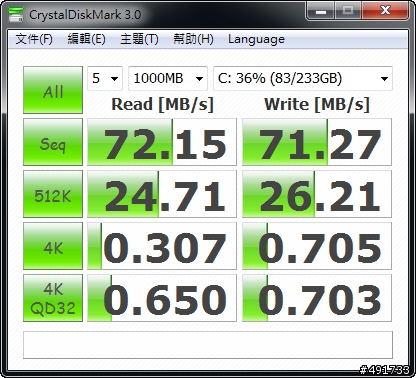Click the CrystalDiskMark title bar icon
The height and width of the screenshot is (378, 416).
click(16, 15)
